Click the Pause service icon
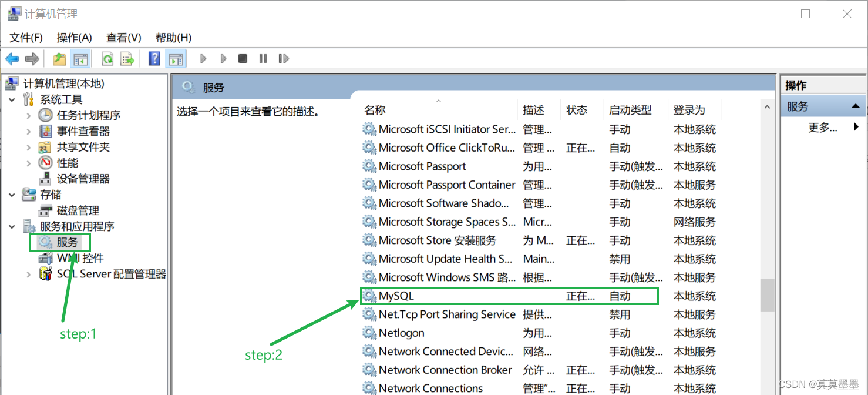Image resolution: width=868 pixels, height=395 pixels. tap(263, 59)
